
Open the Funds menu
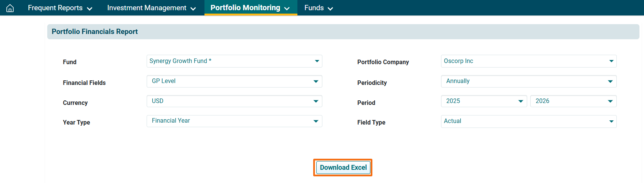pyautogui.click(x=314, y=8)
